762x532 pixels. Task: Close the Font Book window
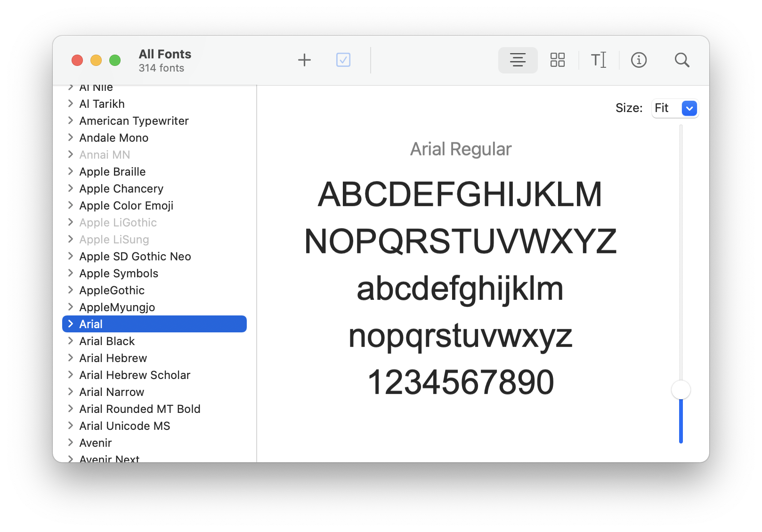pos(77,60)
